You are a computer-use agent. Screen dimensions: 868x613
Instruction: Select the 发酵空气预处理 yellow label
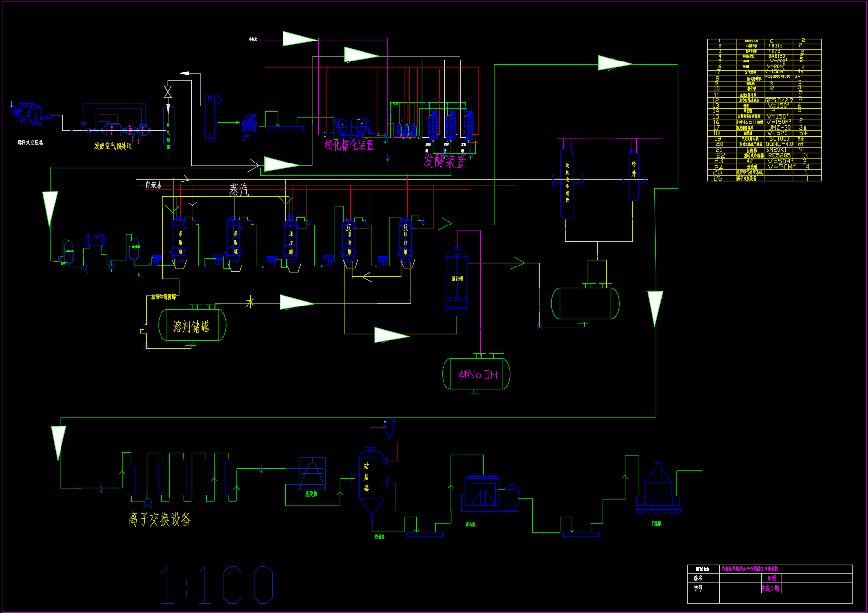(x=113, y=146)
